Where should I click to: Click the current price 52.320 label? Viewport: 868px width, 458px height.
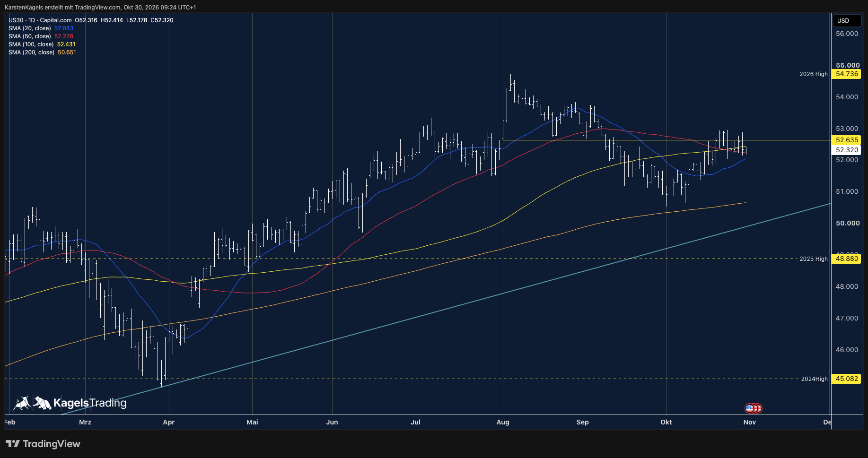[x=847, y=150]
